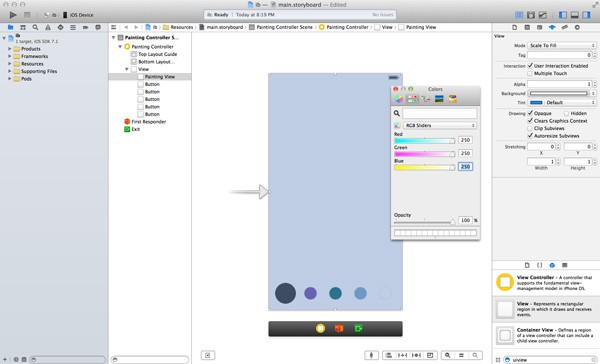Open the Mode Scale To Fill dropdown
The image size is (600, 364).
pyautogui.click(x=562, y=45)
